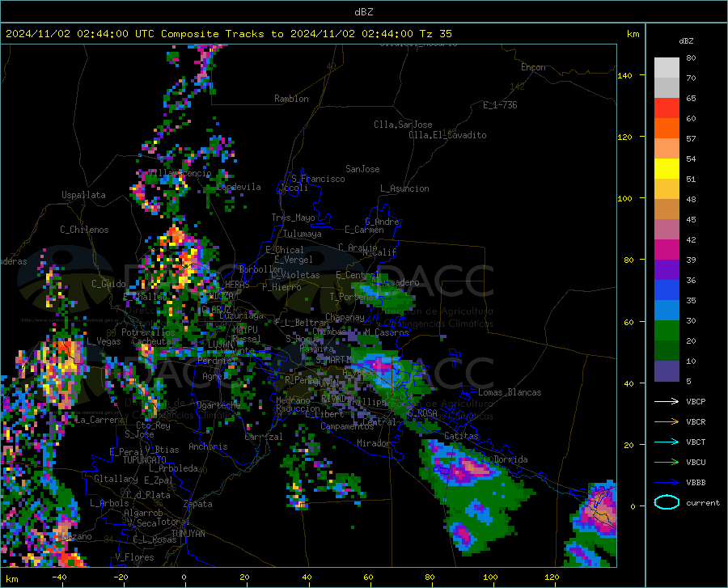
Task: Click the 'Capdevila' place label
Action: [239, 187]
